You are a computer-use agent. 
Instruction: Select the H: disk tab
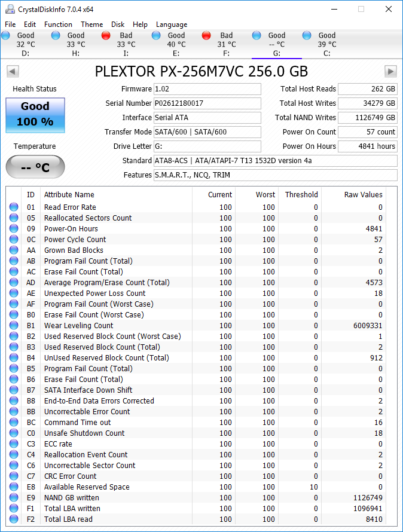(x=76, y=44)
